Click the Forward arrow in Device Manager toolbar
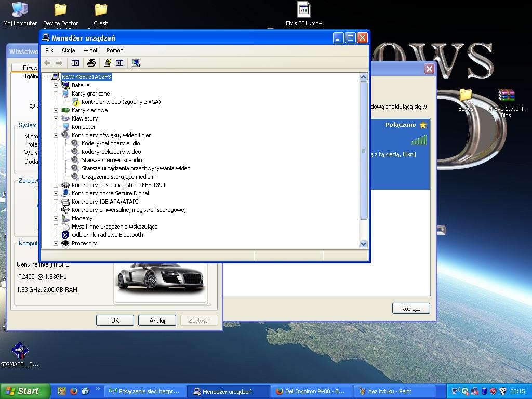This screenshot has width=532, height=399. 59,63
